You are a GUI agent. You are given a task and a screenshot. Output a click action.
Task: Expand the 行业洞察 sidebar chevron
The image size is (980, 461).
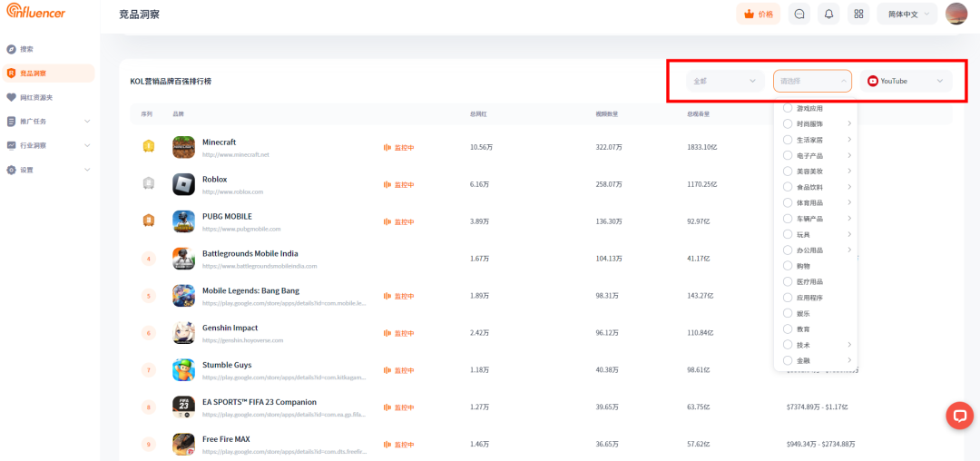pos(87,145)
